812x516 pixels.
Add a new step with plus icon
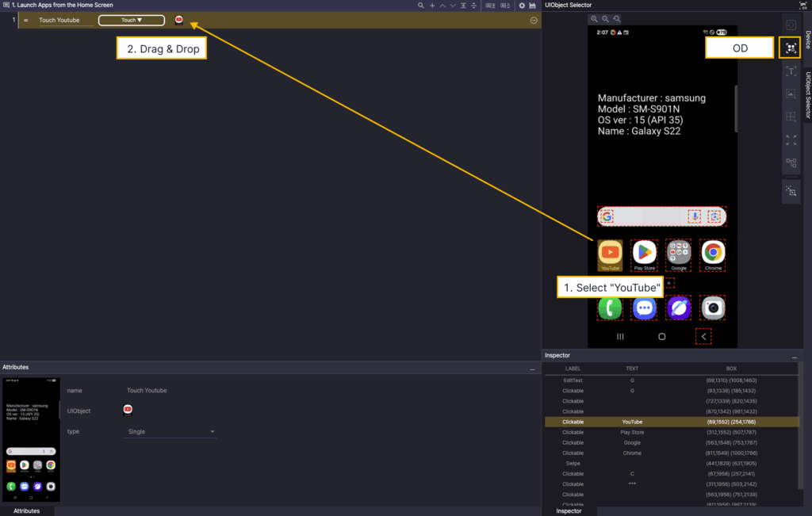coord(431,6)
